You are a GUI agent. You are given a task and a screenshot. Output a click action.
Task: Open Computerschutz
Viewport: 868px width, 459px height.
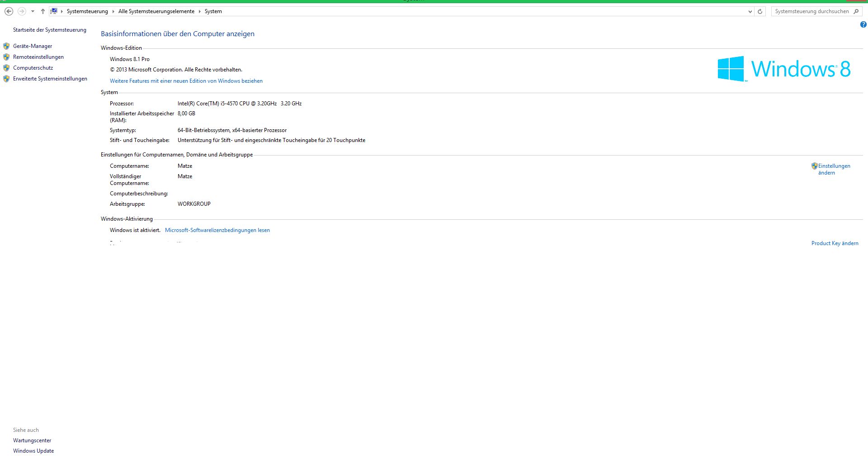coord(33,68)
